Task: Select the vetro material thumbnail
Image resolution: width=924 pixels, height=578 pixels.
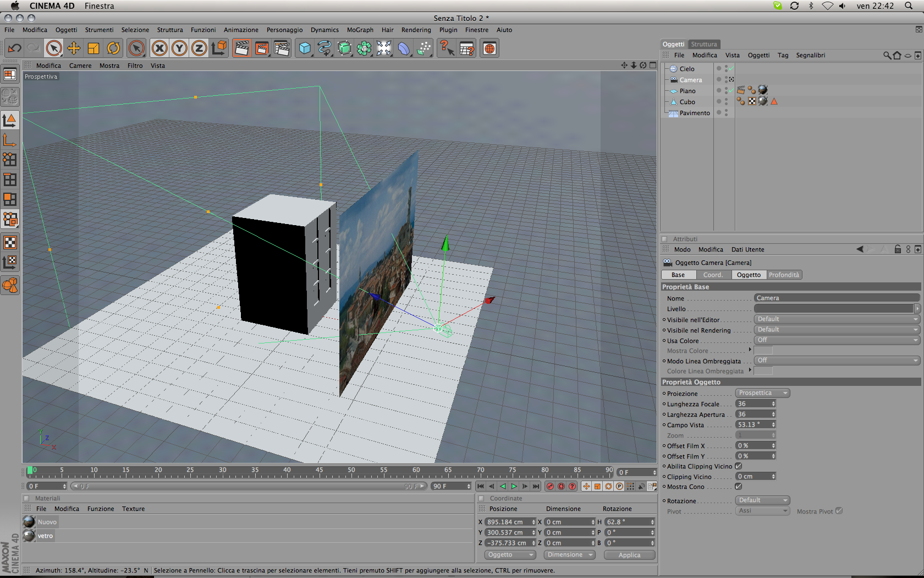Action: tap(29, 536)
